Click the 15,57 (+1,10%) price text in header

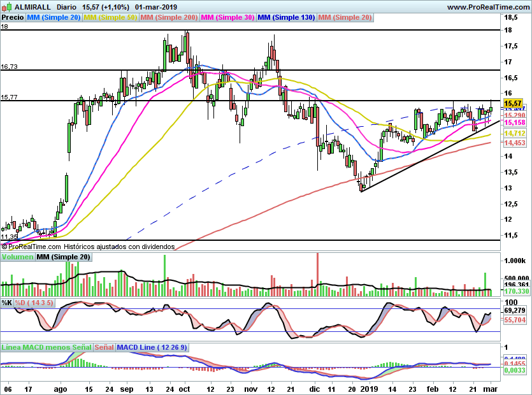click(106, 7)
